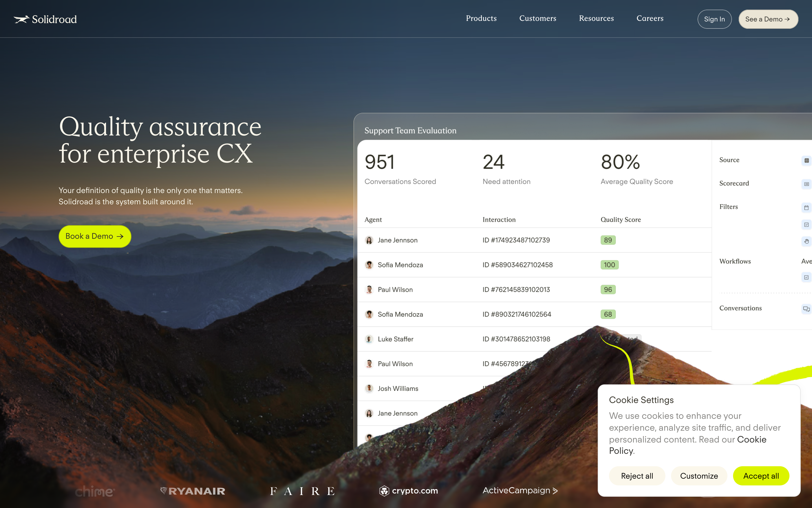Screen dimensions: 812x508
Task: Click interaction ID #589034627102458
Action: click(x=517, y=265)
